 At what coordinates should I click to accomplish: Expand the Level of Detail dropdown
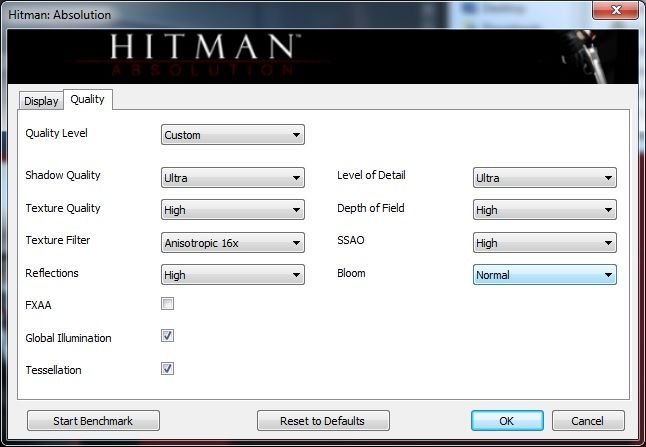click(x=545, y=178)
